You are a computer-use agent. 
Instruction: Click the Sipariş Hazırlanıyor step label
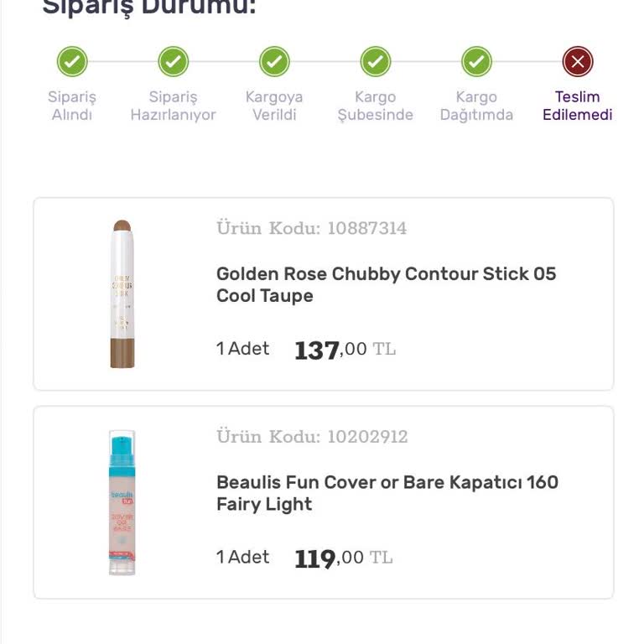(x=174, y=106)
